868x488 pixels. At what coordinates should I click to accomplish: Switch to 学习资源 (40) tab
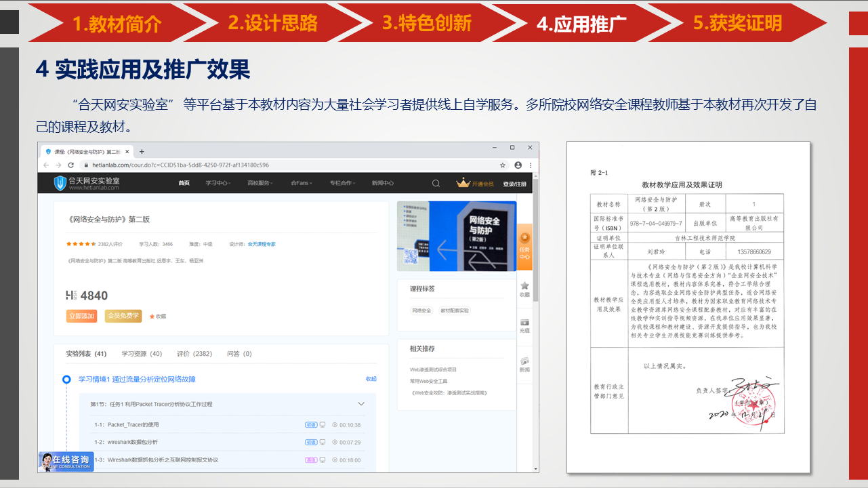point(142,354)
